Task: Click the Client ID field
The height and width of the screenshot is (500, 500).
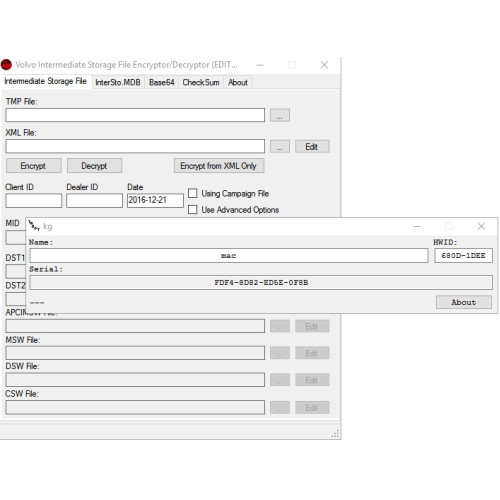Action: coord(34,201)
